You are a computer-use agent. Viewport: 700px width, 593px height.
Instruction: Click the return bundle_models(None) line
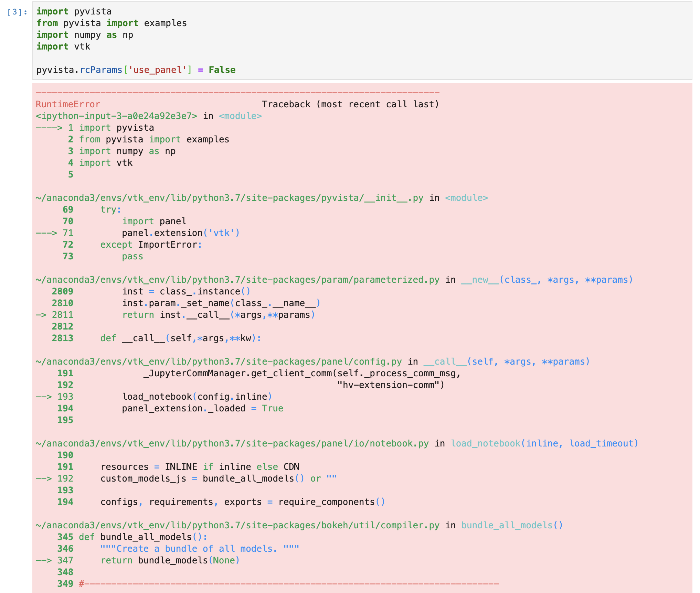(x=170, y=560)
